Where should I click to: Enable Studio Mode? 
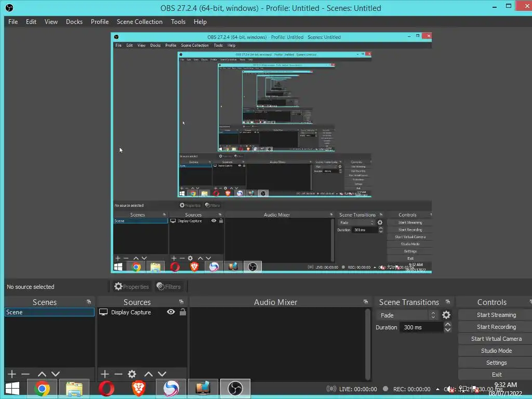tap(496, 351)
